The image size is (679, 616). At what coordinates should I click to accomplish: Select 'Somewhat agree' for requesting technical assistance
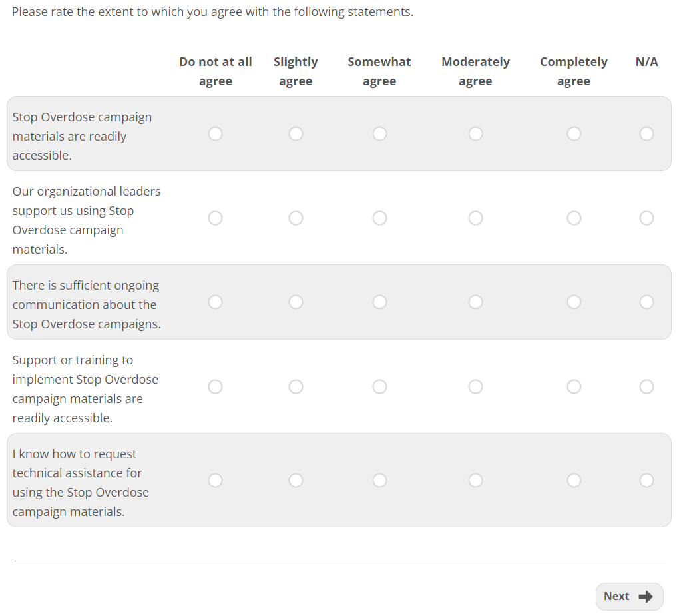click(379, 480)
